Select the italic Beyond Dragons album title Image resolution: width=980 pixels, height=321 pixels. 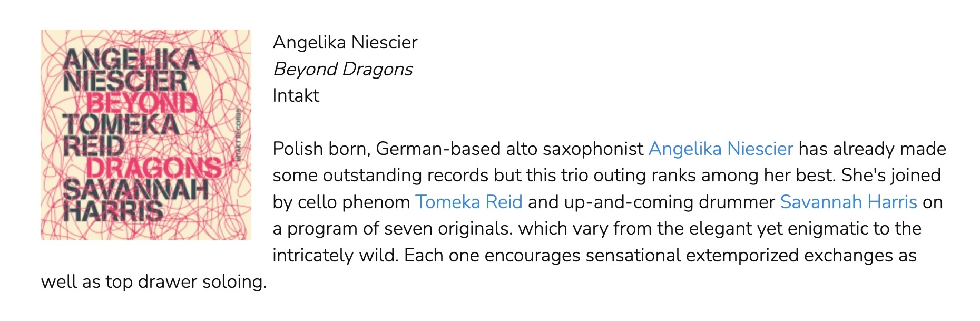click(x=343, y=69)
